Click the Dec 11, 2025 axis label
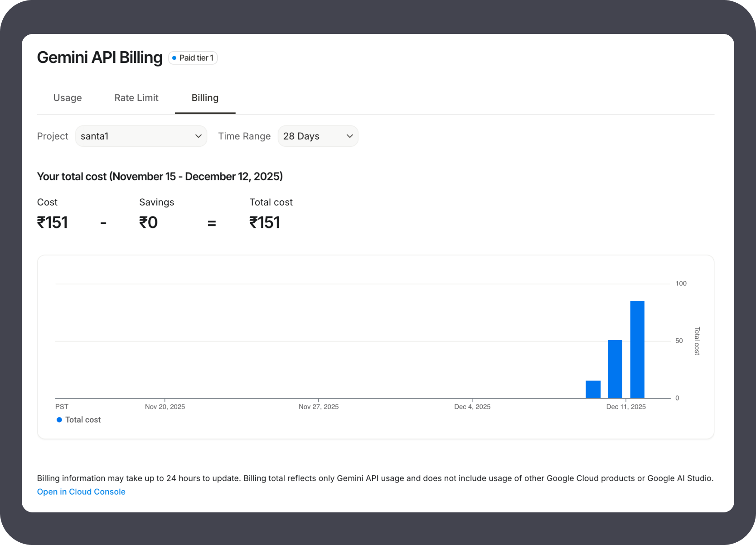 [x=626, y=407]
